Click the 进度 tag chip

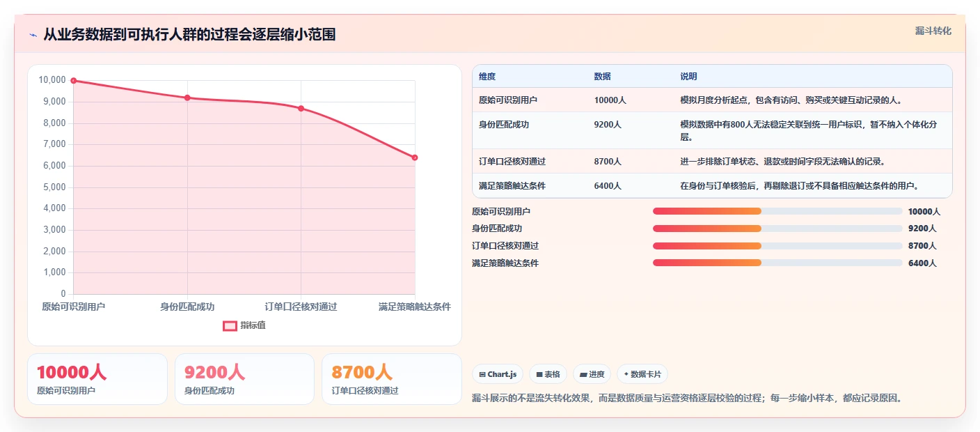click(592, 374)
